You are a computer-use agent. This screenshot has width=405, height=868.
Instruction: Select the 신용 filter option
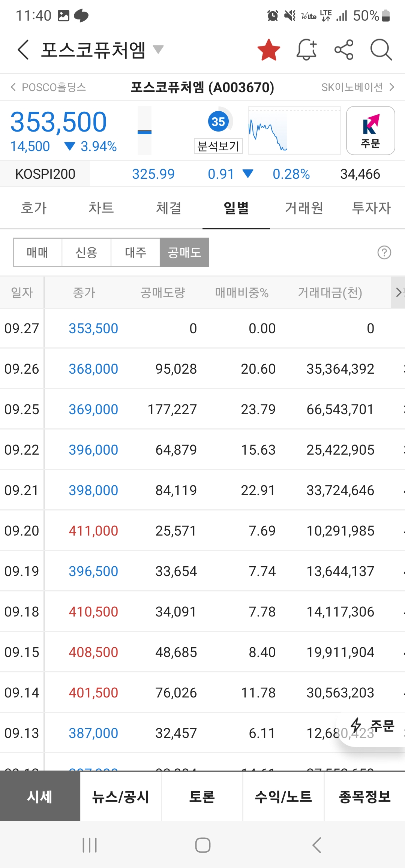tap(86, 252)
